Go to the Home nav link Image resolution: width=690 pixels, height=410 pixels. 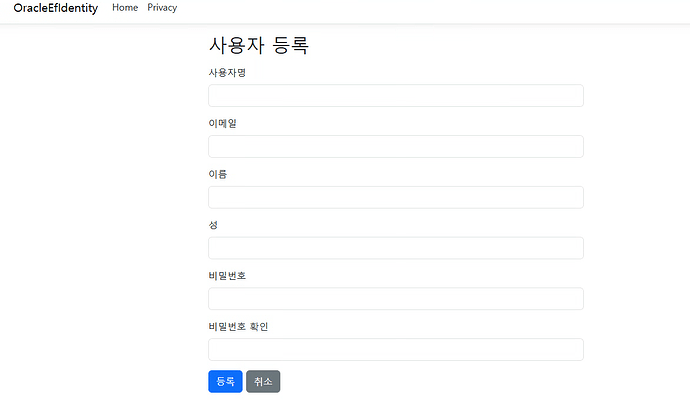point(125,7)
